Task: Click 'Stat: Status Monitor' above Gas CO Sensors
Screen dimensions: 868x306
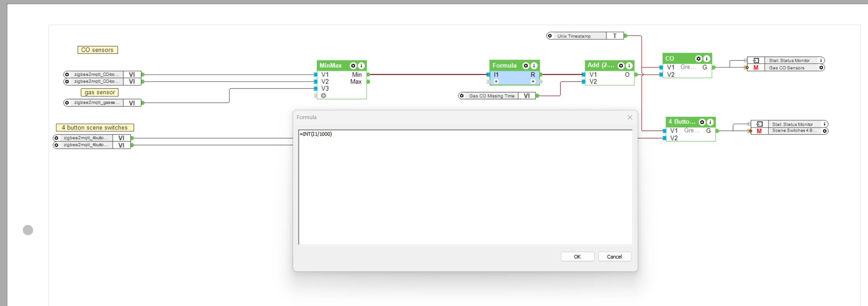Action: [789, 61]
